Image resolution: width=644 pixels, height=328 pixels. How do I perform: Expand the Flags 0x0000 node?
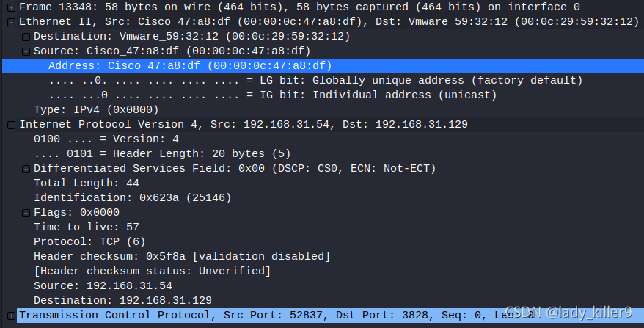[x=26, y=213]
